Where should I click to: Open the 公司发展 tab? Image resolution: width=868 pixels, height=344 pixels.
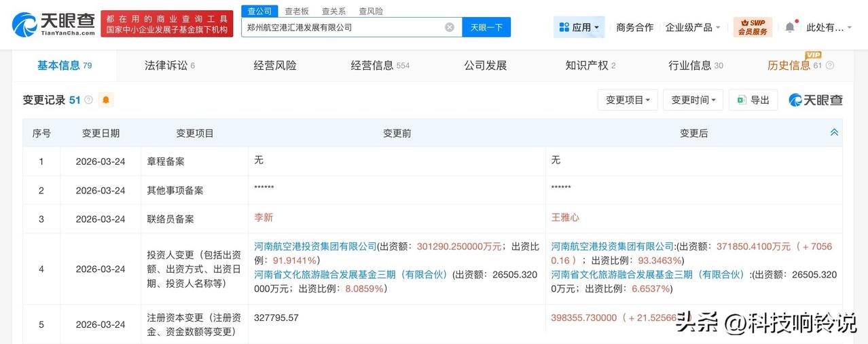click(486, 66)
